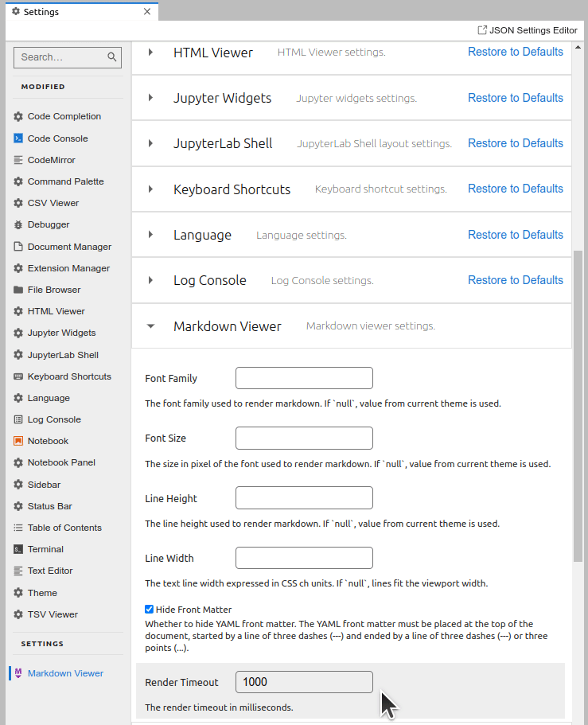
Task: Select the Text Editor lines icon
Action: (18, 571)
